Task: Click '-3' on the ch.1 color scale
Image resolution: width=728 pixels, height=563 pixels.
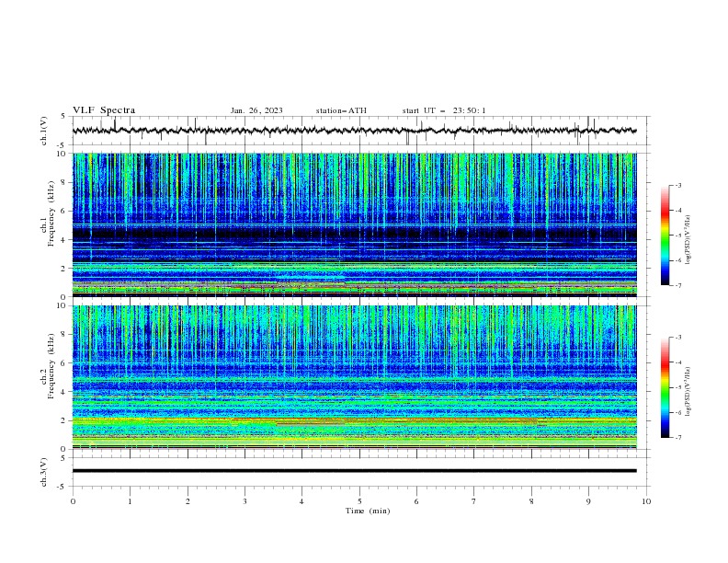Action: (x=677, y=185)
